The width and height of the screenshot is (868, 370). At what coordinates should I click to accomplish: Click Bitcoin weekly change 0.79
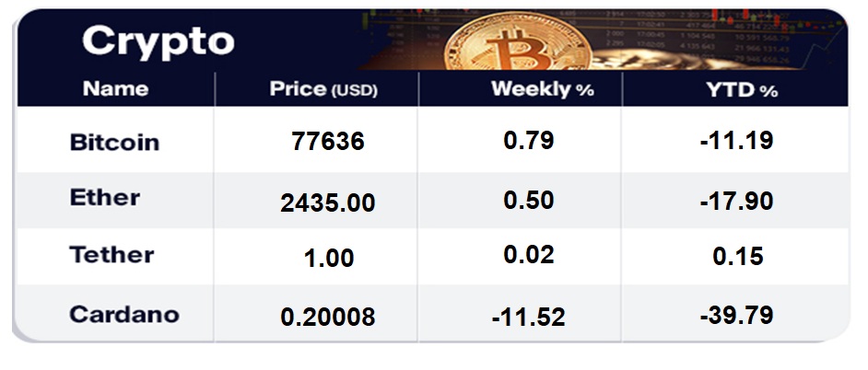(x=529, y=140)
